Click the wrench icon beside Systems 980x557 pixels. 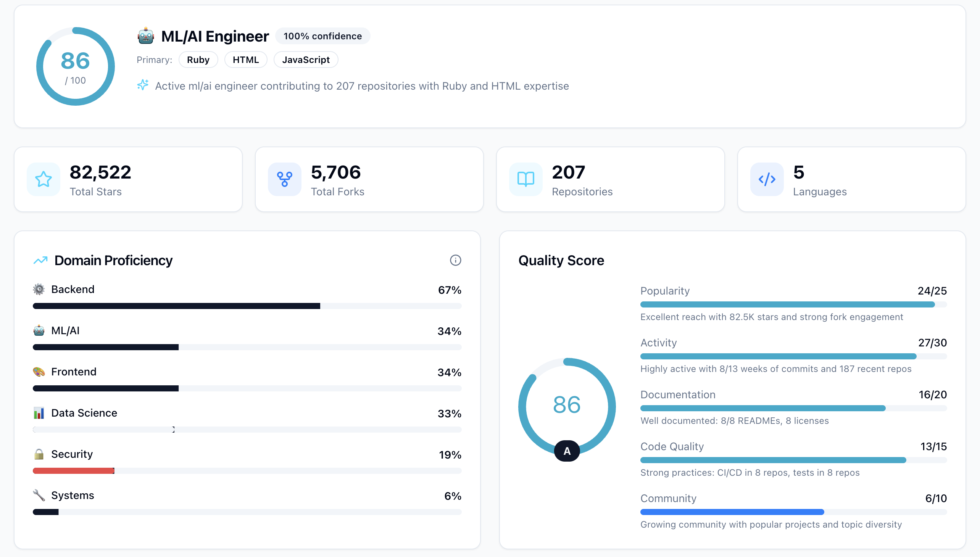click(x=39, y=495)
